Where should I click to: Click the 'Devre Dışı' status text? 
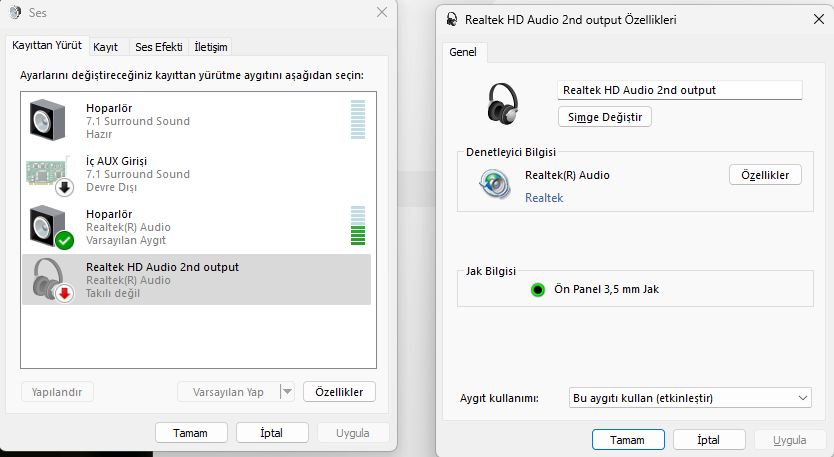click(x=111, y=187)
